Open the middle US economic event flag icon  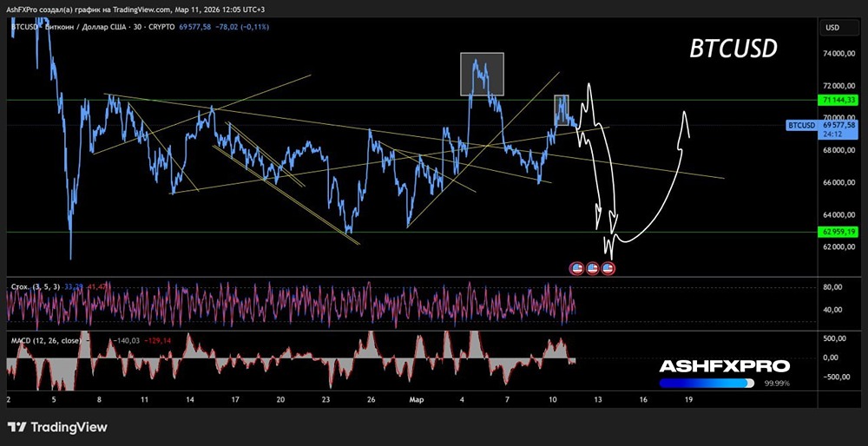pos(592,269)
